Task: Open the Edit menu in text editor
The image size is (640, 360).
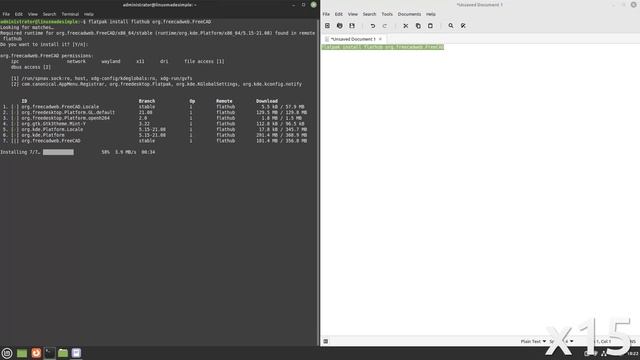Action: pos(339,14)
